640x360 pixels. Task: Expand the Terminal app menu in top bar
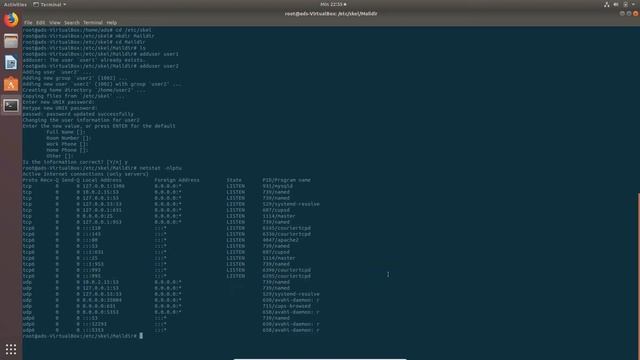pyautogui.click(x=50, y=4)
